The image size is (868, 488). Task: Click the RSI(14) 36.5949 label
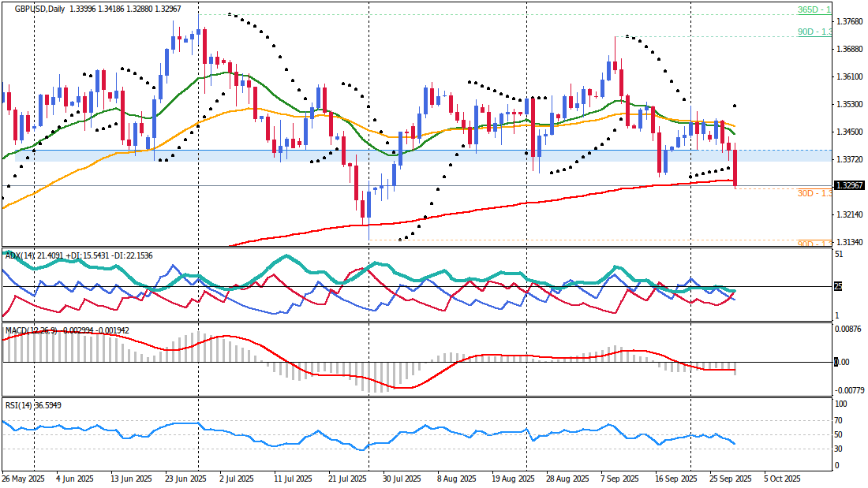coord(33,405)
